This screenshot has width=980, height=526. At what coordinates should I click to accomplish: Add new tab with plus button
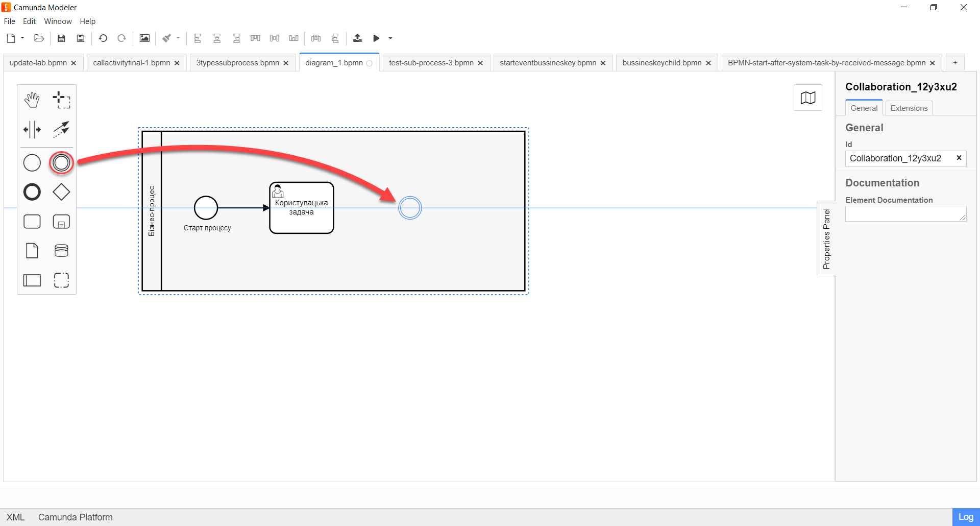(955, 63)
